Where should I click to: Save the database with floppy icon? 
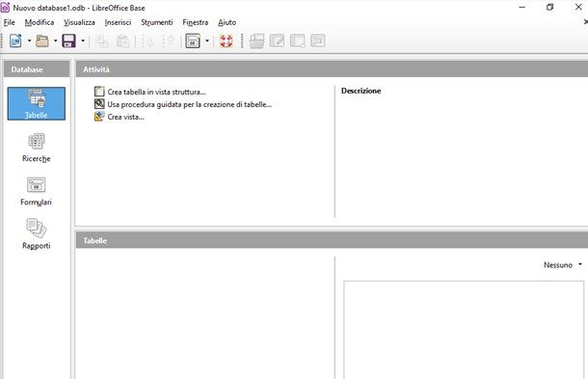[69, 41]
